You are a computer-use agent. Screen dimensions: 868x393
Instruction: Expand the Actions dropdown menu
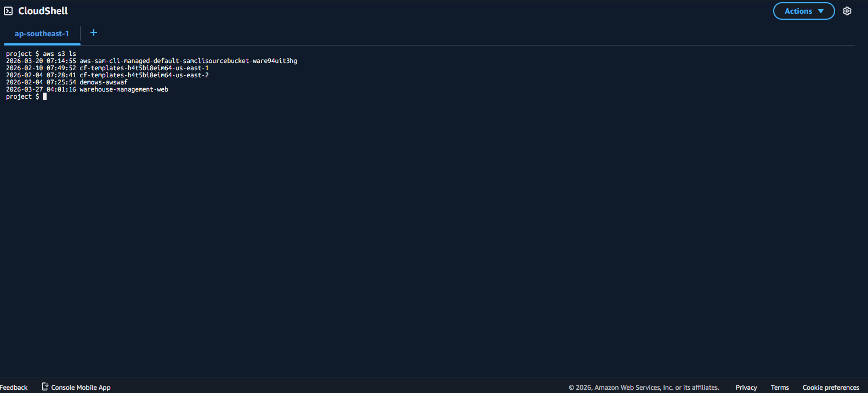[x=804, y=11]
